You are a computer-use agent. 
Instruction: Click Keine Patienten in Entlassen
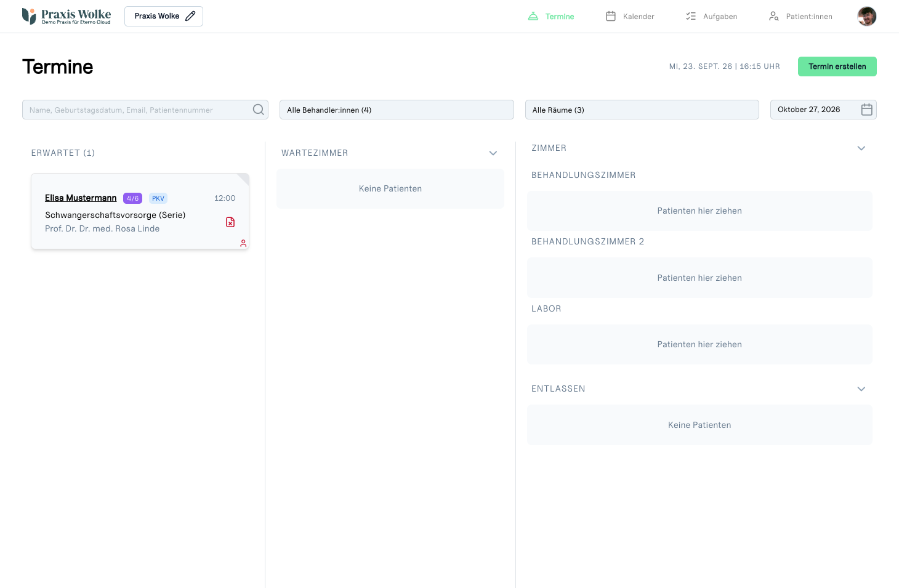pos(699,425)
